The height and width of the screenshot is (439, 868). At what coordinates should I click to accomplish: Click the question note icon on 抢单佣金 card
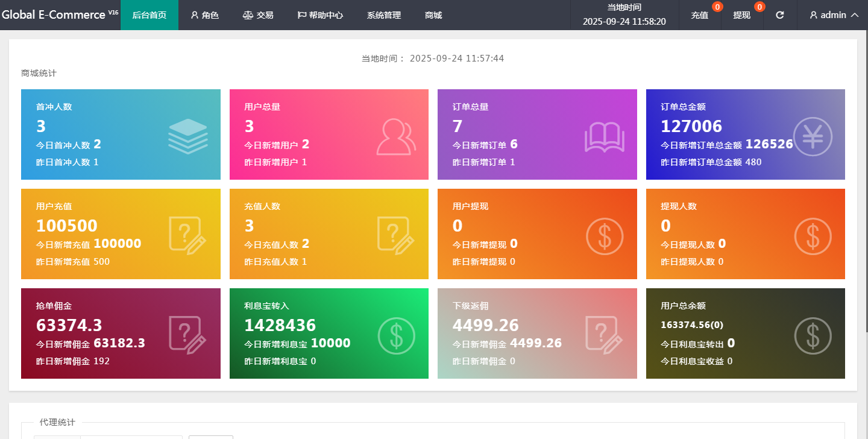click(x=187, y=335)
